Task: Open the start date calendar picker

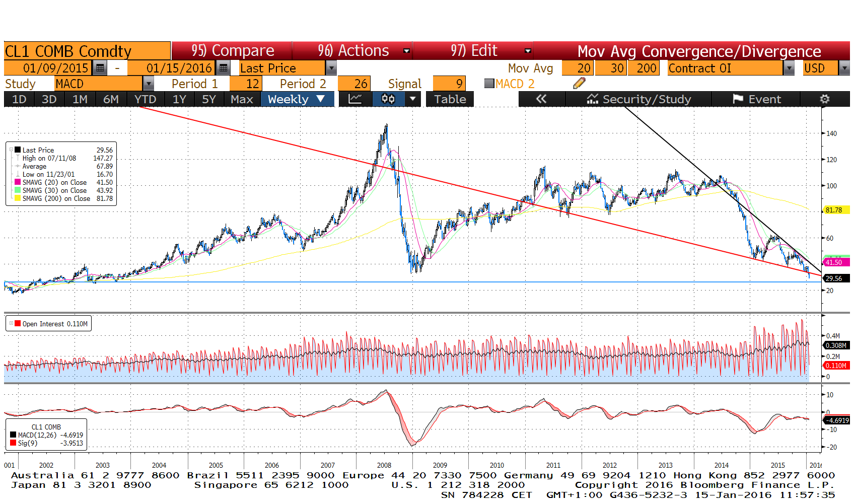Action: (x=100, y=67)
